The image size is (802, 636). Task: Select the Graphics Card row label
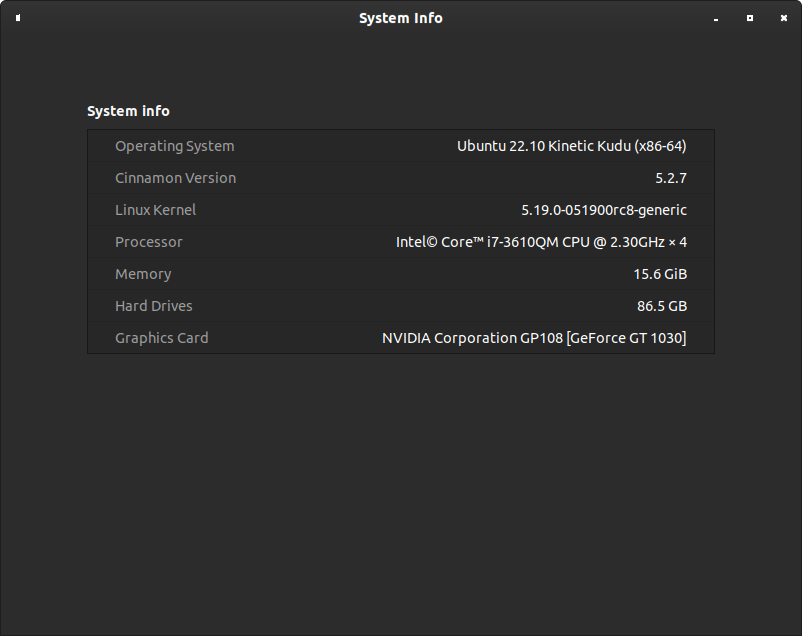[x=161, y=338]
